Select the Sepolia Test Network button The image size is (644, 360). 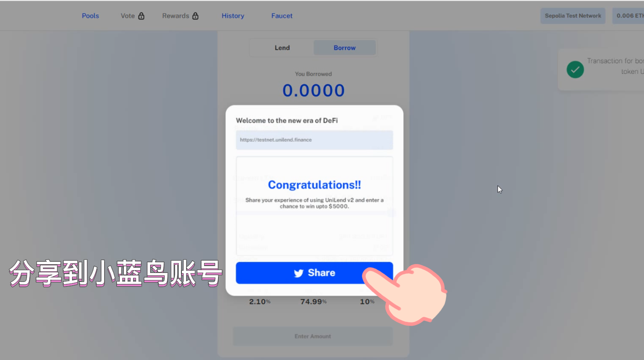click(x=573, y=16)
